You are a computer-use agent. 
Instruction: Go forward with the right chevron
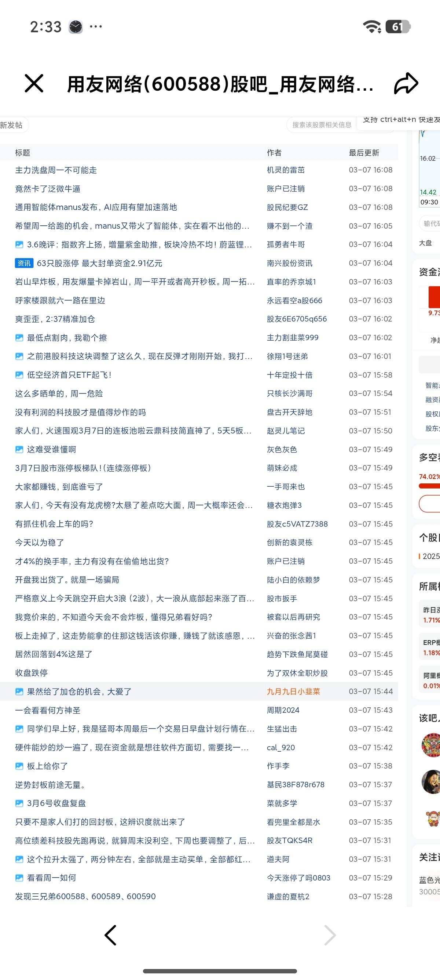point(330,935)
